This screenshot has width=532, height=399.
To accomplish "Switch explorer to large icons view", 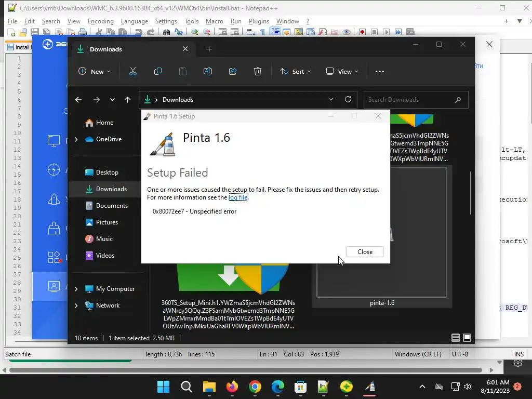I will pos(467,338).
